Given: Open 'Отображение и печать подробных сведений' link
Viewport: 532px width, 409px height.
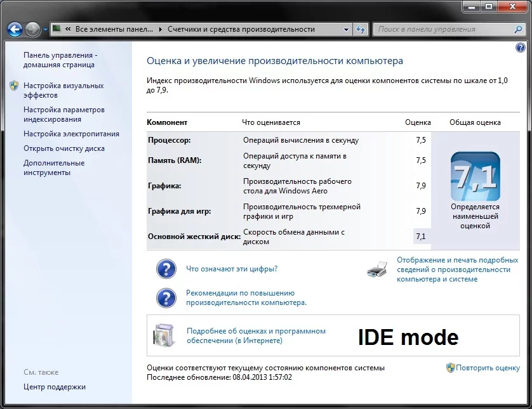Looking at the screenshot, I should 457,269.
